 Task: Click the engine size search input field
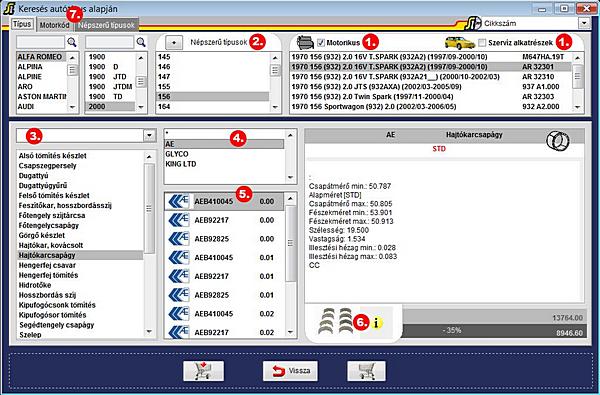point(109,42)
